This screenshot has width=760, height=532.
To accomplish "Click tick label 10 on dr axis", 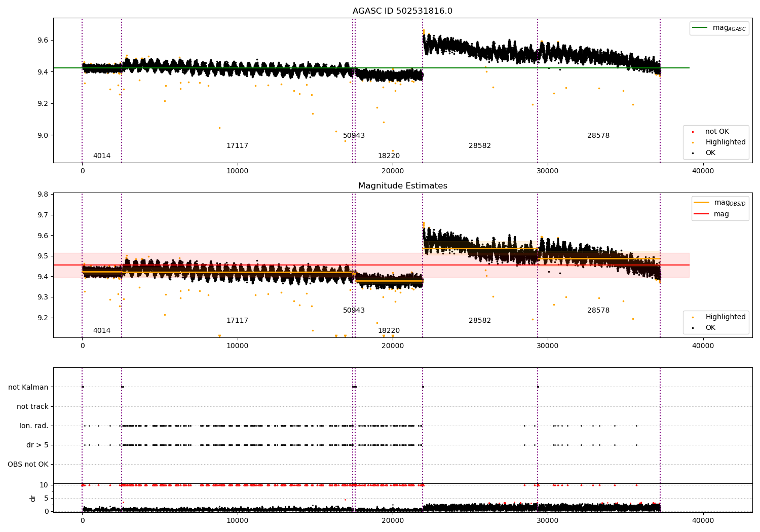I will click(x=44, y=485).
